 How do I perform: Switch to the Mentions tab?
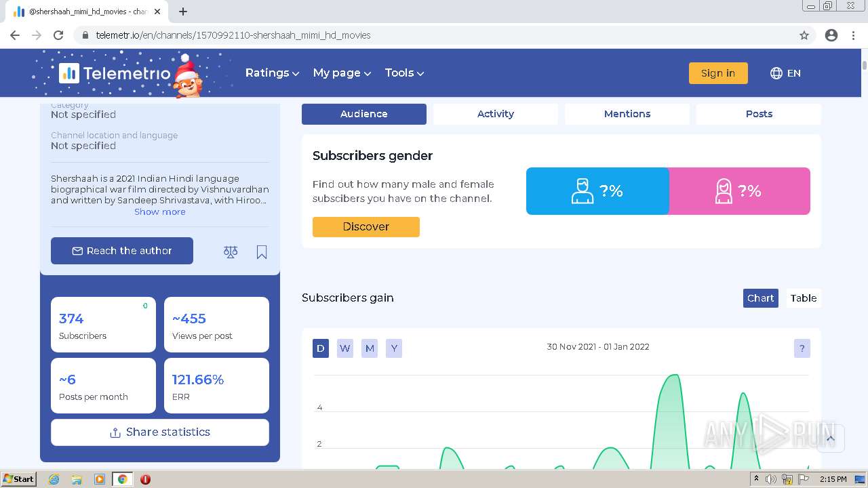click(x=627, y=114)
